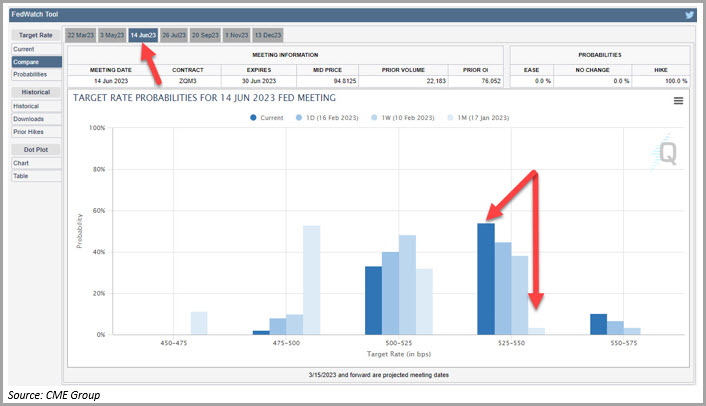
Task: Click the 1M bar for 475-500
Action: pos(312,280)
